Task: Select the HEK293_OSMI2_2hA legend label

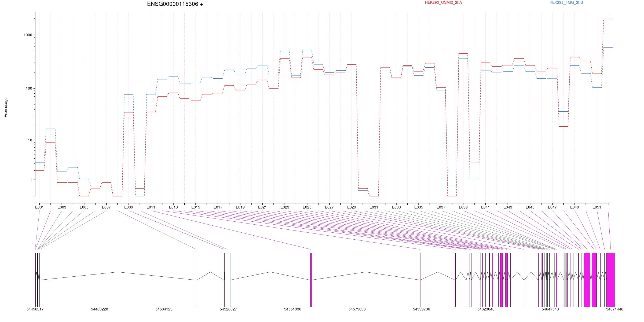Action: (x=444, y=2)
